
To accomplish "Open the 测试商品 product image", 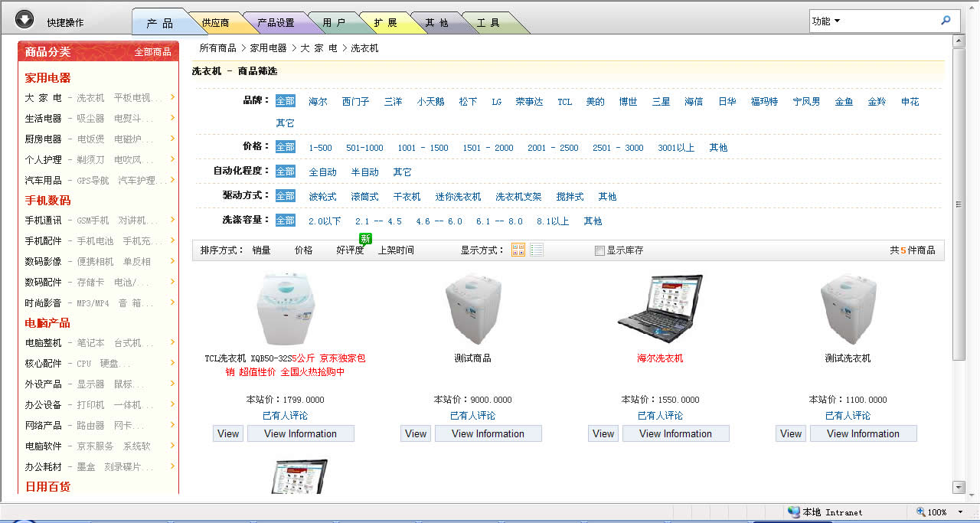I will (473, 309).
